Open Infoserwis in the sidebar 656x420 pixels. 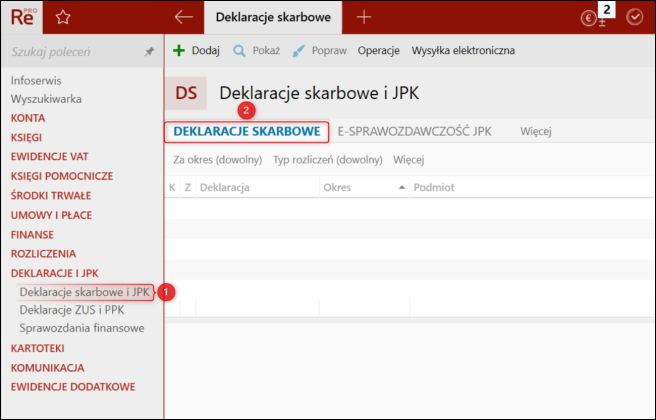(36, 80)
